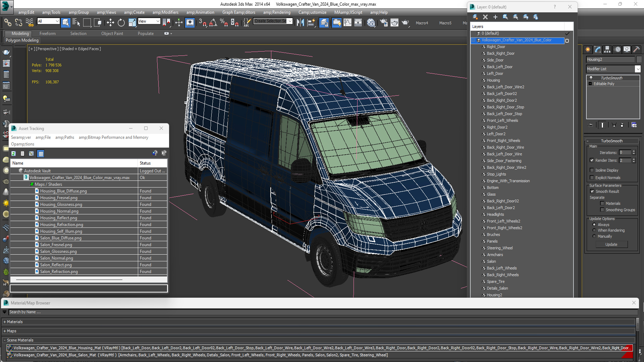This screenshot has height=362, width=644.
Task: Open the Group menu
Action: point(78,12)
